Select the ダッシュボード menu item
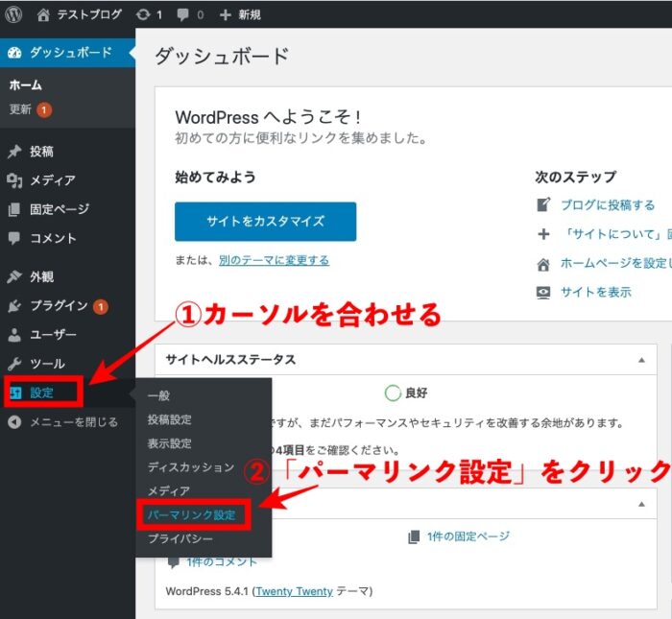This screenshot has height=619, width=672. 68,53
